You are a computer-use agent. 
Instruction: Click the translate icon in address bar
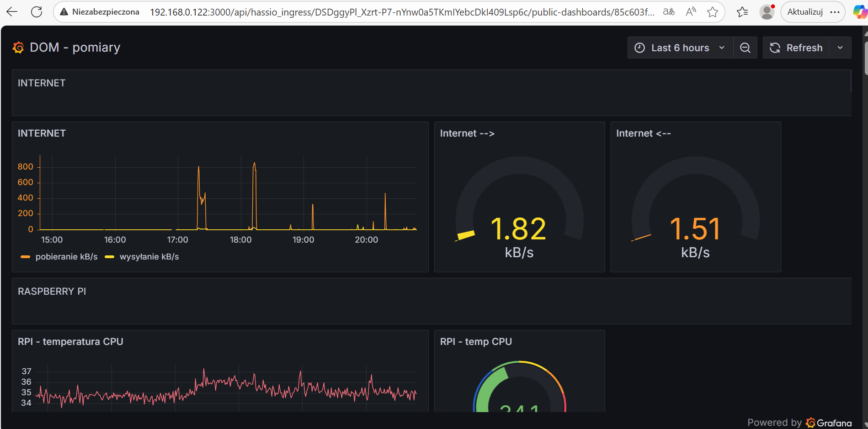click(x=669, y=12)
